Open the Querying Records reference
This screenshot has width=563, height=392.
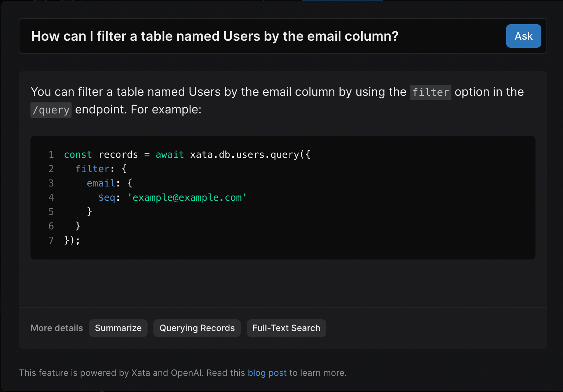click(197, 328)
